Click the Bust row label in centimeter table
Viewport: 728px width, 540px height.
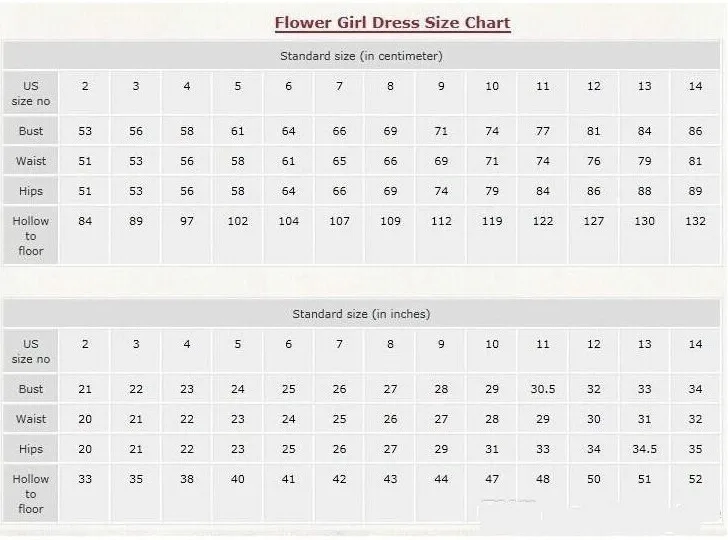pos(31,131)
